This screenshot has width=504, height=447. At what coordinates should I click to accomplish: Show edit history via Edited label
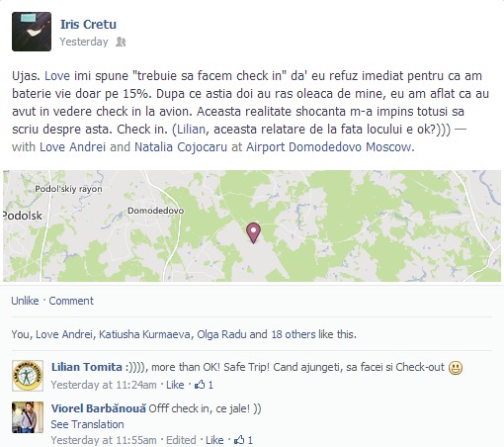pyautogui.click(x=181, y=440)
